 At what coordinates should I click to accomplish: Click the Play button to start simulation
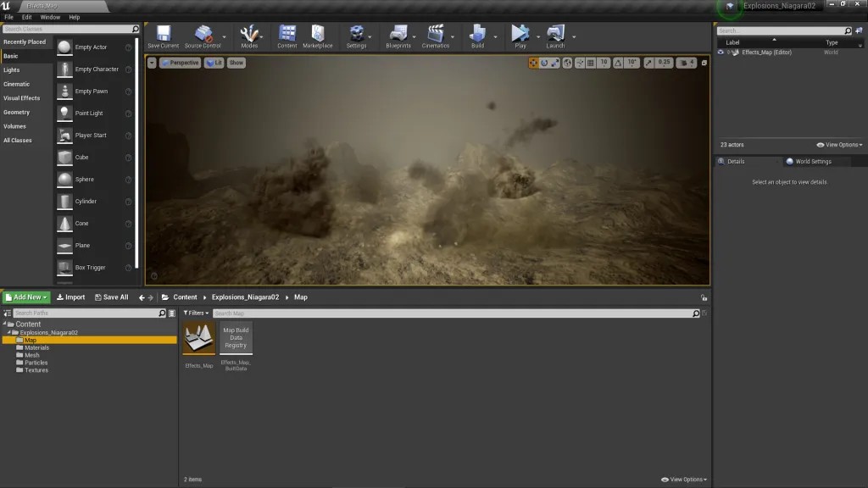click(x=520, y=34)
